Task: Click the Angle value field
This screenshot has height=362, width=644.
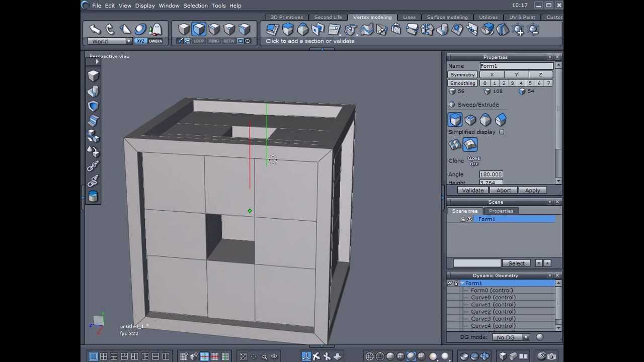Action: click(491, 174)
